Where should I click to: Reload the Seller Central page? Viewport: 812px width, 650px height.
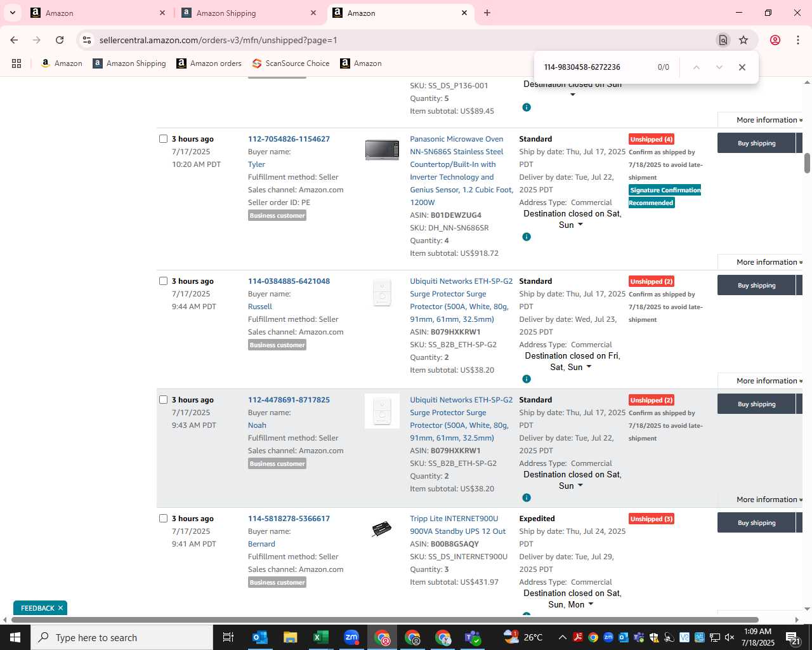click(x=60, y=40)
